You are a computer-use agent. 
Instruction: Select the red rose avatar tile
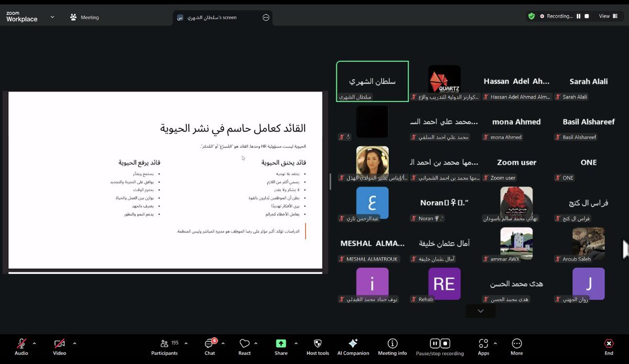[x=517, y=203]
